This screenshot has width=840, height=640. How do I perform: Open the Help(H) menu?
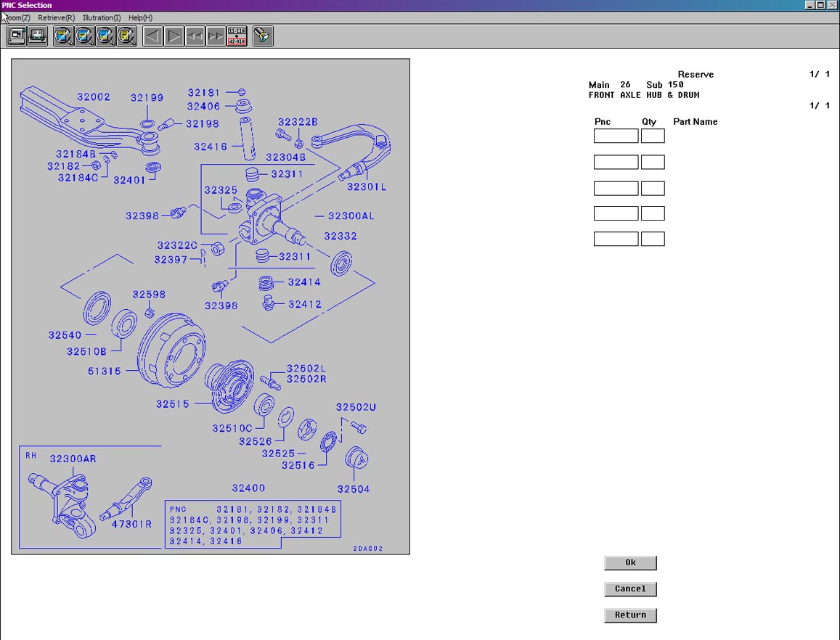(x=140, y=17)
